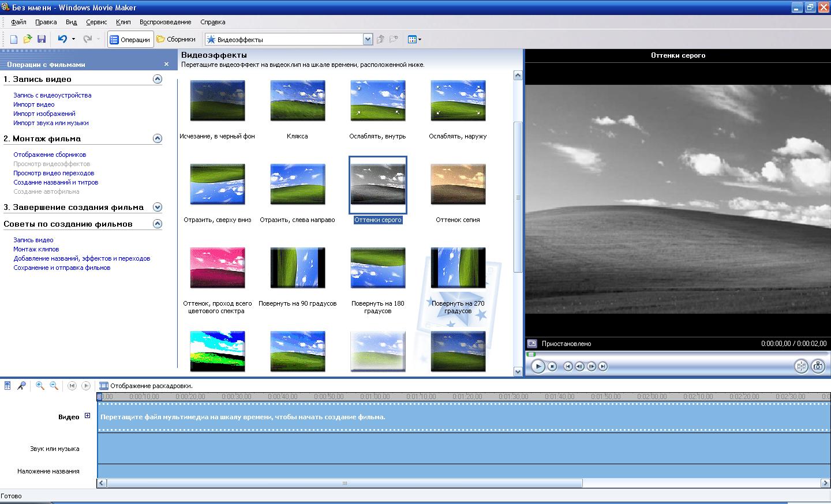831x504 pixels.
Task: Expand the '3. Завершение создания фильма' section
Action: 158,207
